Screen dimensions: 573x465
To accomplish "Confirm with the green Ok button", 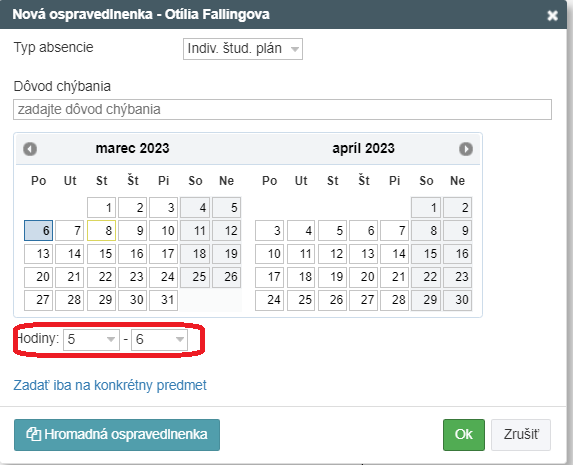I will (x=464, y=435).
